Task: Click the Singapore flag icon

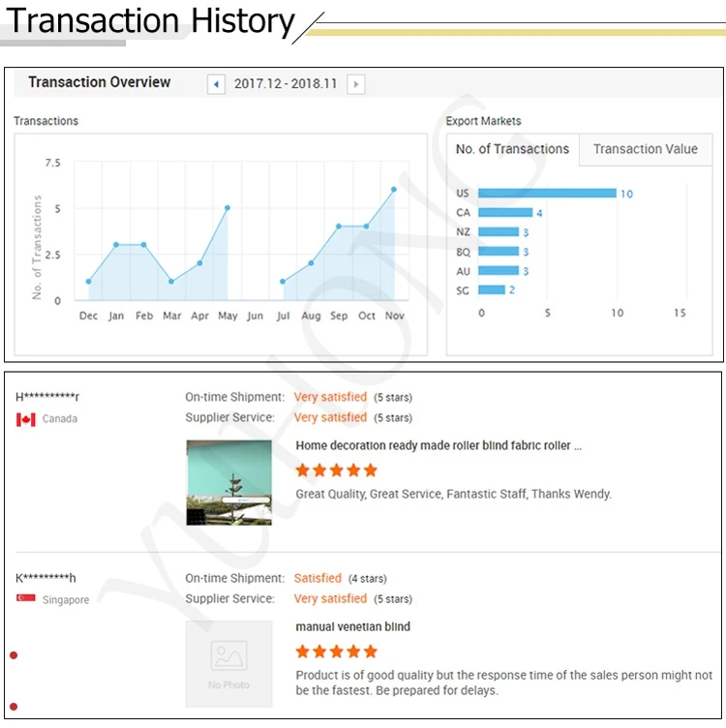Action: coord(26,599)
